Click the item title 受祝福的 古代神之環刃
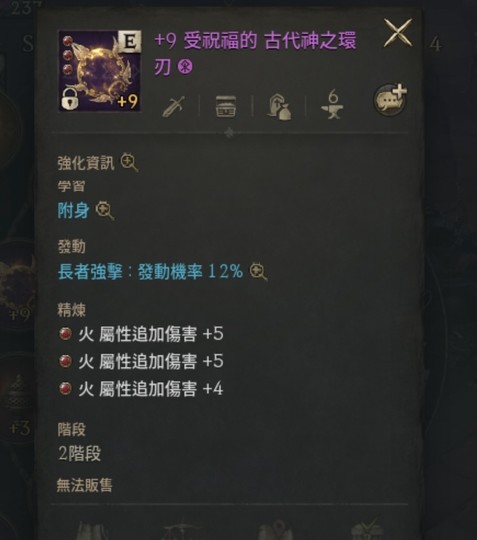Image resolution: width=477 pixels, height=540 pixels. (x=255, y=54)
